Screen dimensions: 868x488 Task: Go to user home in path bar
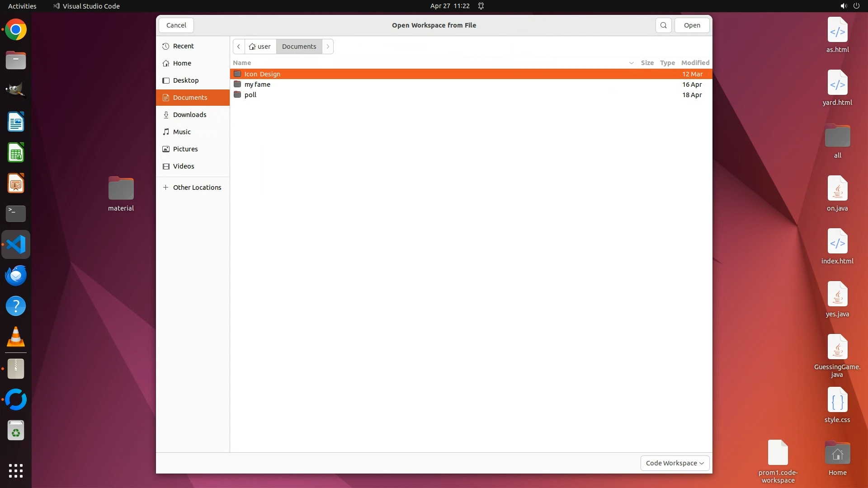260,47
